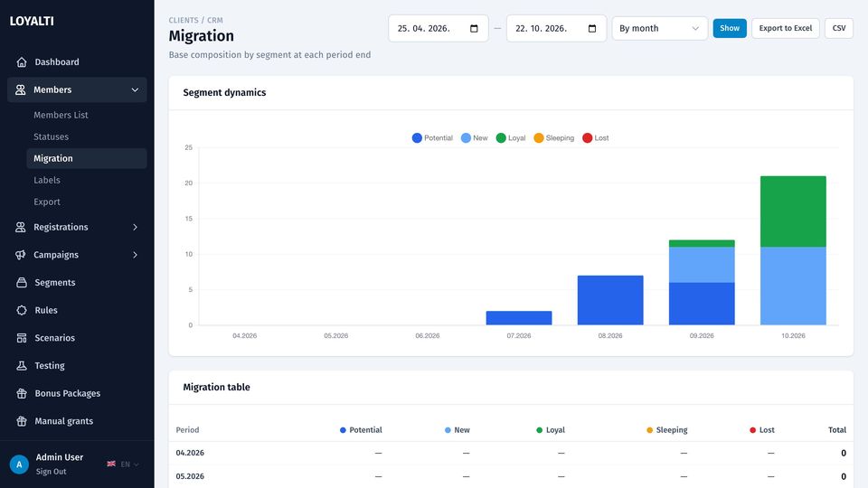Open Members List page
868x488 pixels.
61,115
